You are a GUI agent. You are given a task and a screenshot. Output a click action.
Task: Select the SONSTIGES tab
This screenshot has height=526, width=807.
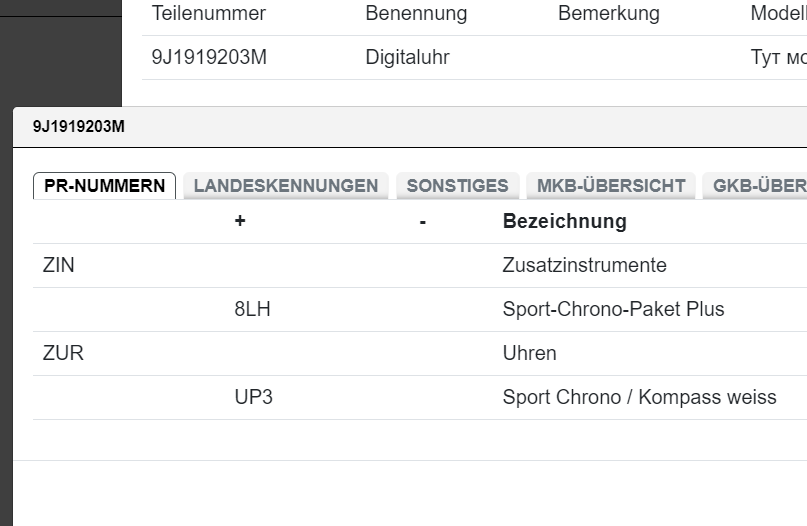[458, 186]
